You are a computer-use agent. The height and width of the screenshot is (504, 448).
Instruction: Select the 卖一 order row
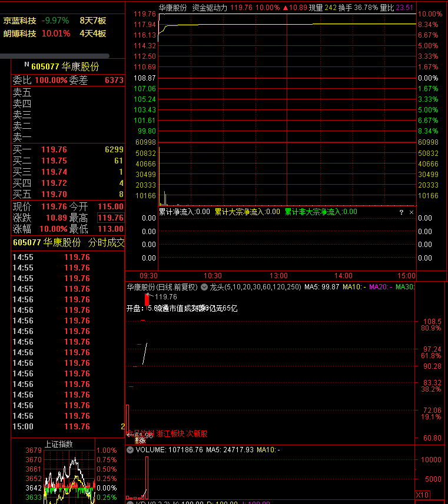click(68, 137)
